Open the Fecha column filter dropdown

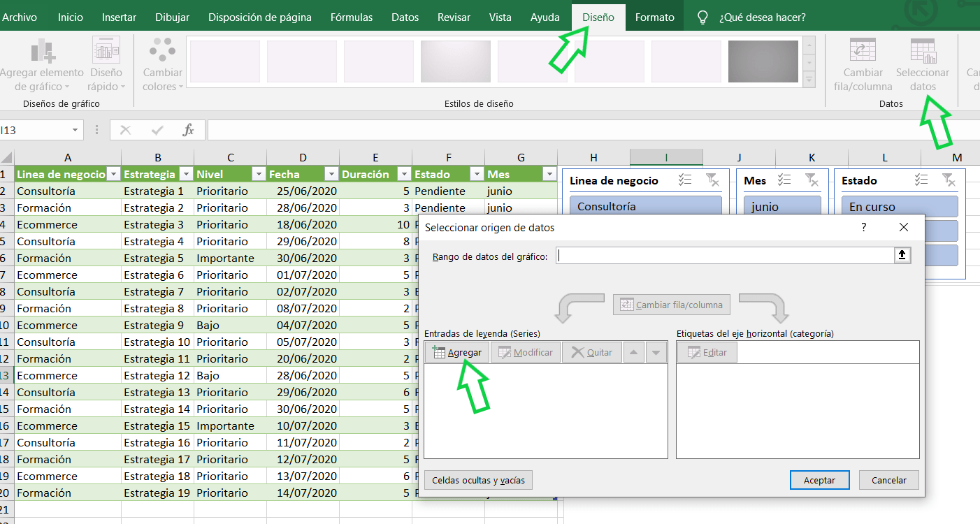pyautogui.click(x=331, y=175)
